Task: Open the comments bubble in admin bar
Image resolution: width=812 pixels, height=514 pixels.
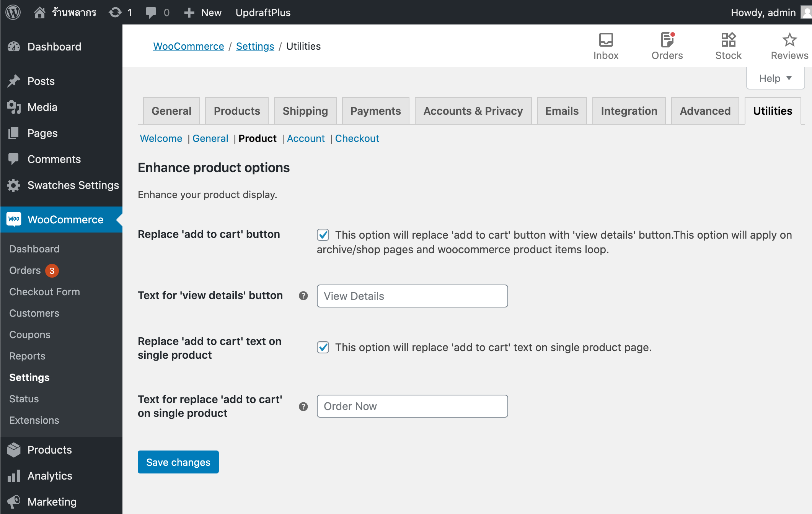Action: pos(151,12)
